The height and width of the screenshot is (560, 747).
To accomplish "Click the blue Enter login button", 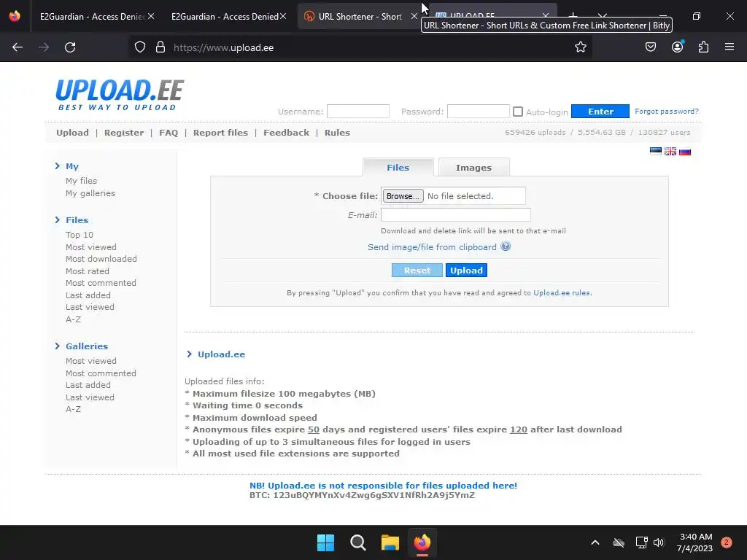I will [x=600, y=112].
